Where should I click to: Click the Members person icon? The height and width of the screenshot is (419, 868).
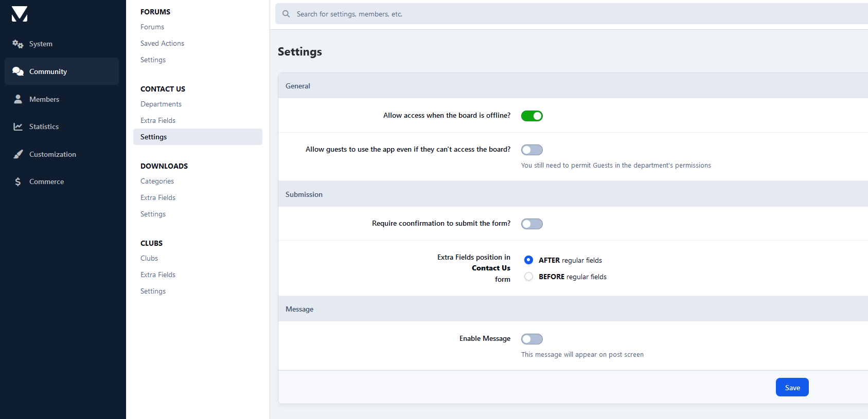[18, 99]
